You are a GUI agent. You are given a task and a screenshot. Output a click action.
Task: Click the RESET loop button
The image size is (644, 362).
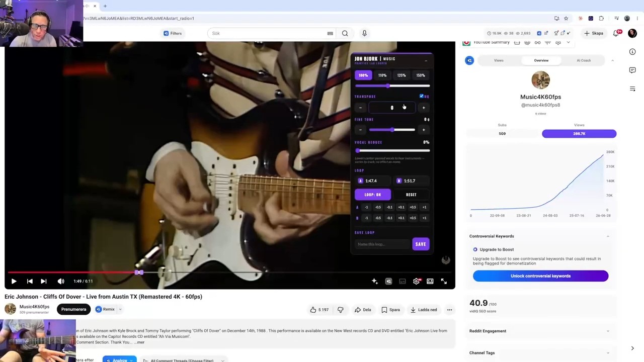[x=411, y=195]
